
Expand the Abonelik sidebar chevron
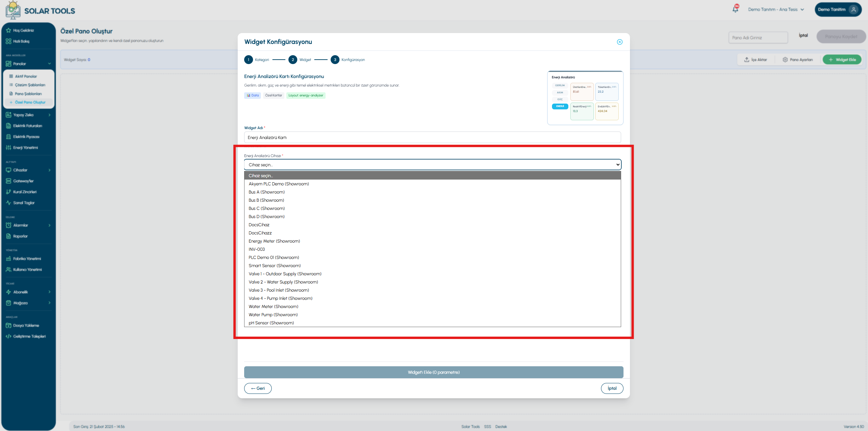pos(49,292)
